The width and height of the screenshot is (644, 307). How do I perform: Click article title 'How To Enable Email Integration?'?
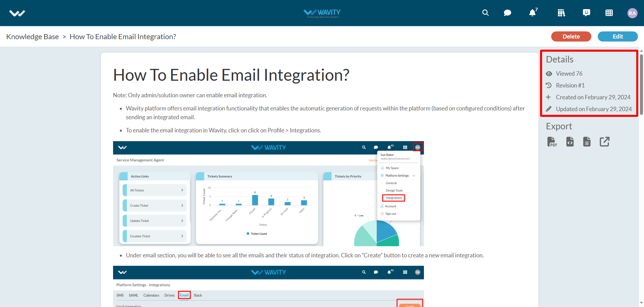(x=231, y=75)
